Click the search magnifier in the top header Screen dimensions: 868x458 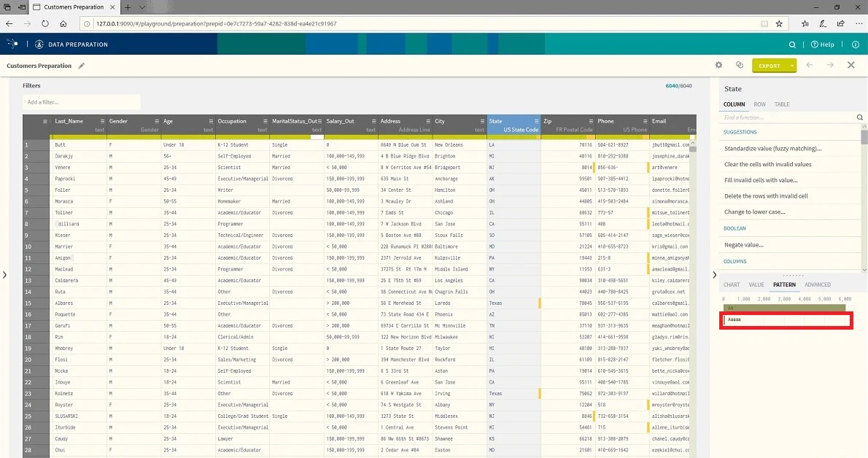(792, 45)
